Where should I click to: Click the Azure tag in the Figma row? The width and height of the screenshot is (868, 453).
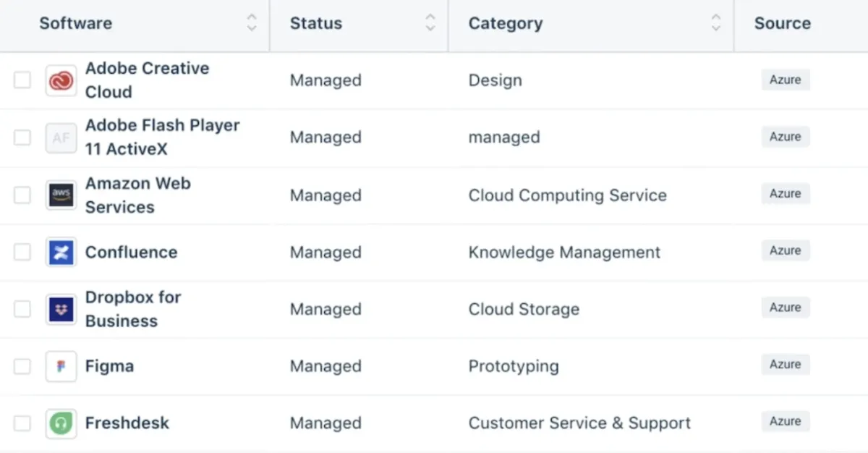point(785,365)
